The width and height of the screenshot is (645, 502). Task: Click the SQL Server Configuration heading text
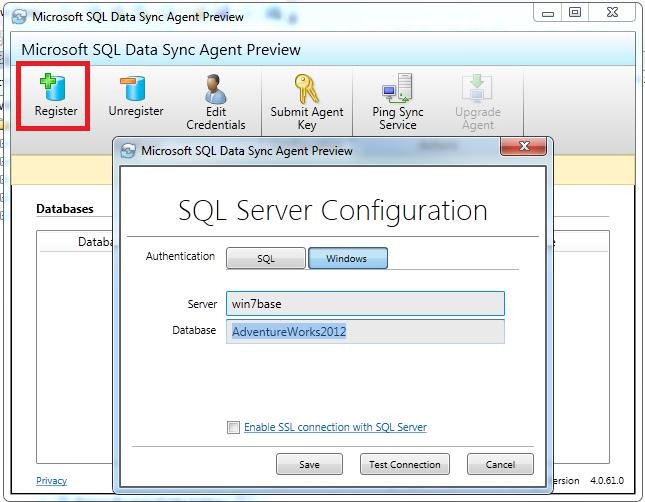coord(332,211)
